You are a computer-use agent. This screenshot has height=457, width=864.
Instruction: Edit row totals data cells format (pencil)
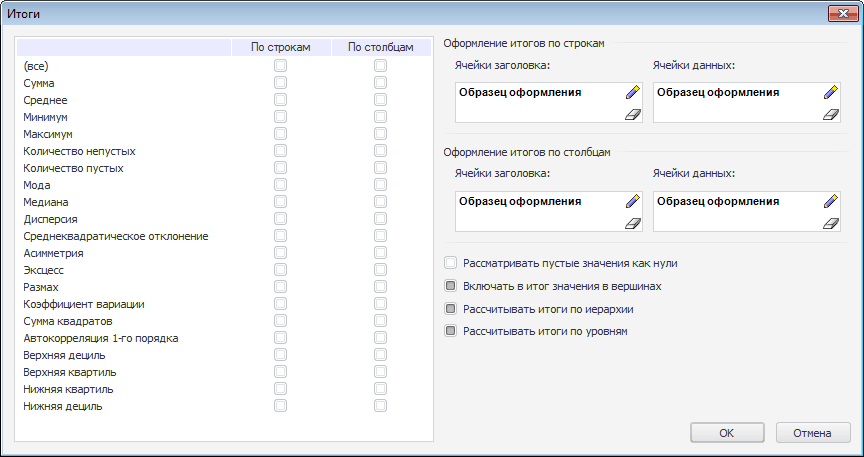pos(830,92)
